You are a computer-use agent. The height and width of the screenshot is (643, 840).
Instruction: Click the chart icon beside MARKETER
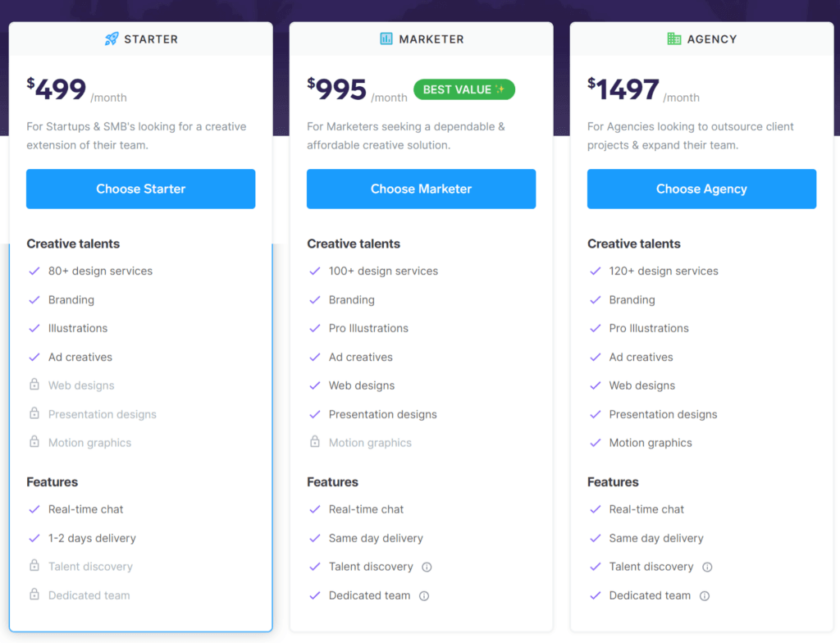tap(386, 39)
